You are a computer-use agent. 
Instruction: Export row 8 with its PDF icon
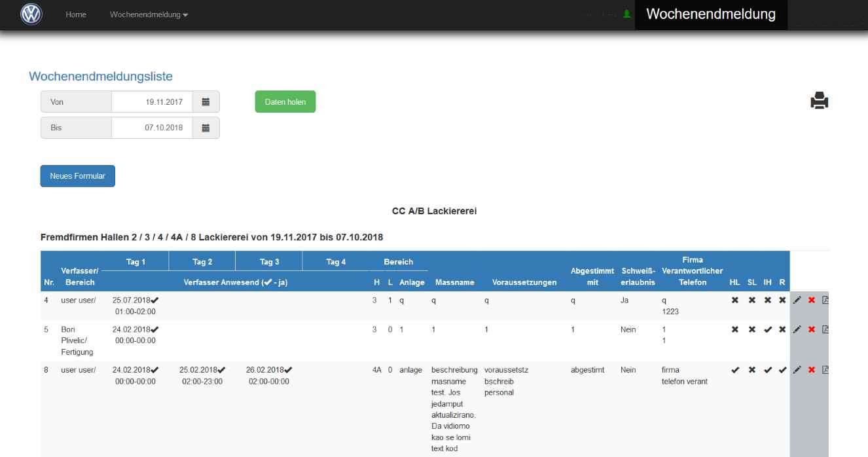825,371
